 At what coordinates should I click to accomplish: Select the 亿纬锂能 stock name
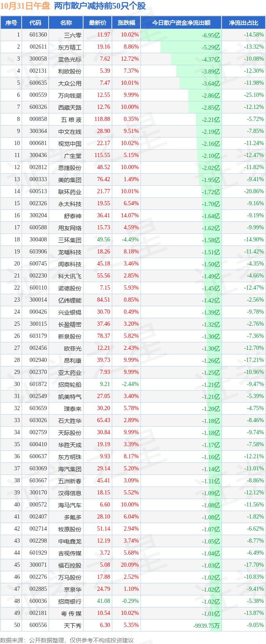(70, 300)
